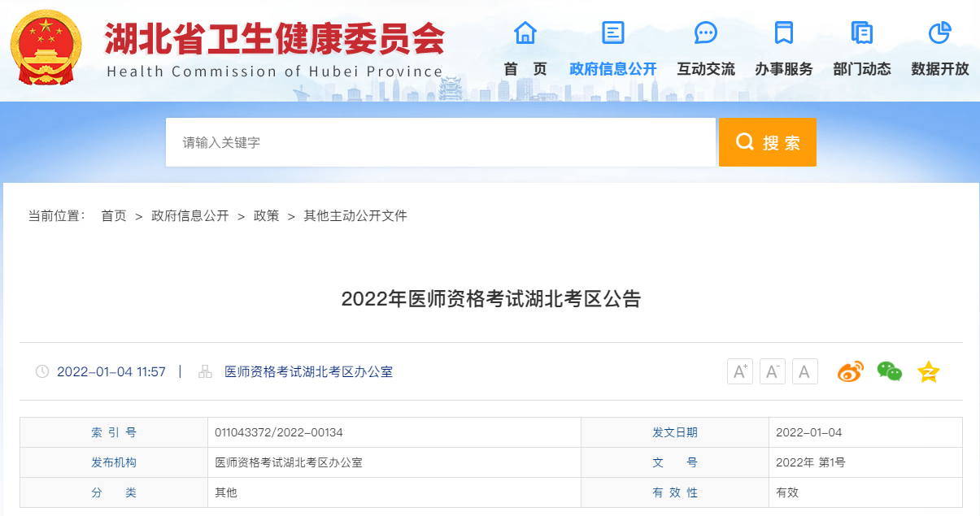Go to 其他主动公开文件 in the breadcrumb
Image resolution: width=980 pixels, height=516 pixels.
(355, 216)
